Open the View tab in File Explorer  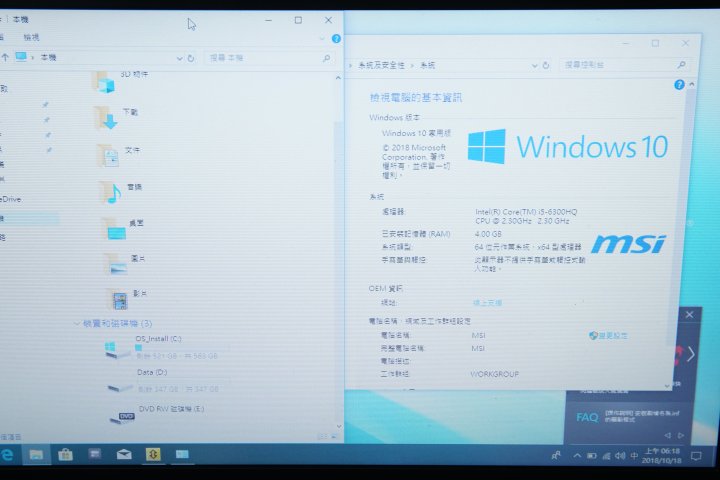(x=31, y=37)
